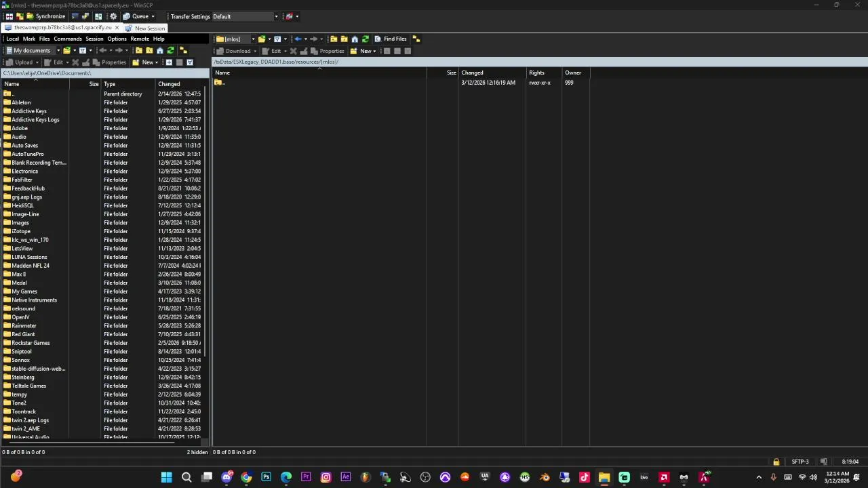Click the Find Files button
Image resolution: width=868 pixels, height=488 pixels.
click(390, 39)
